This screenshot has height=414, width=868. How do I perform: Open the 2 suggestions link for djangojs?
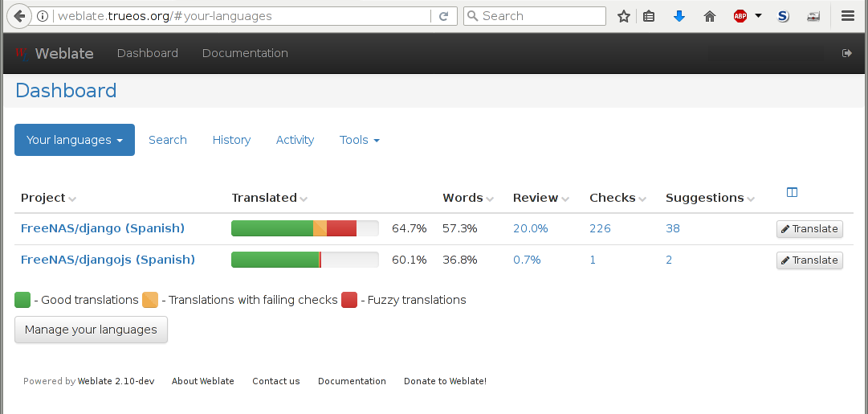[x=669, y=260]
